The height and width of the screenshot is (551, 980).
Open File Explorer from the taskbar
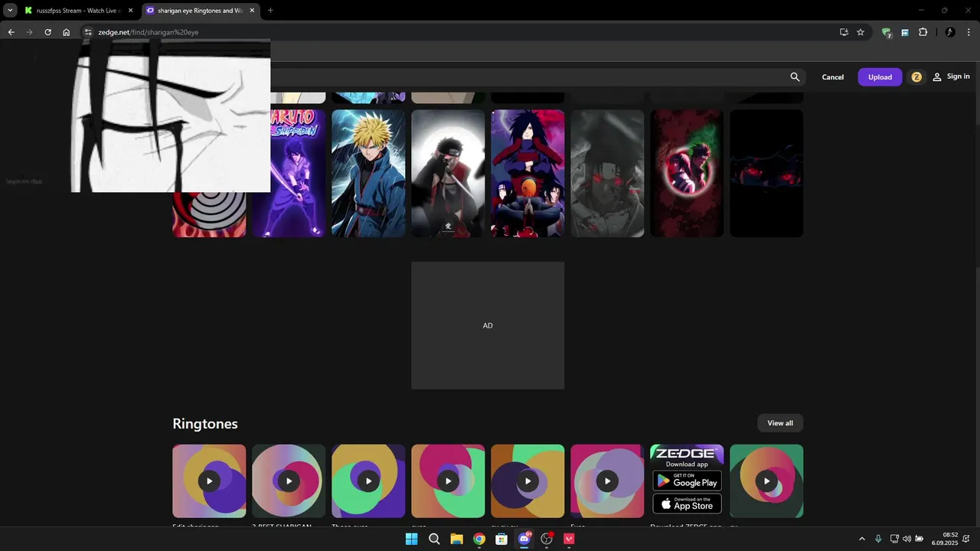tap(456, 539)
